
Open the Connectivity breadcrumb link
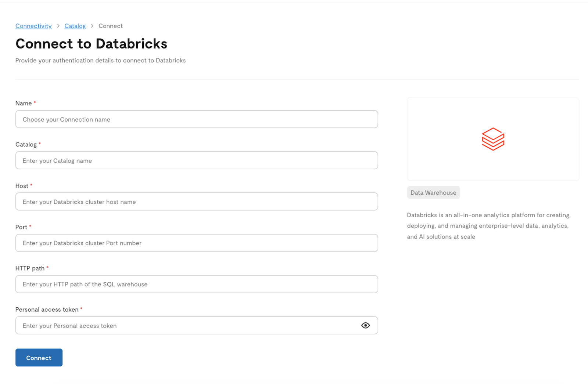(33, 26)
